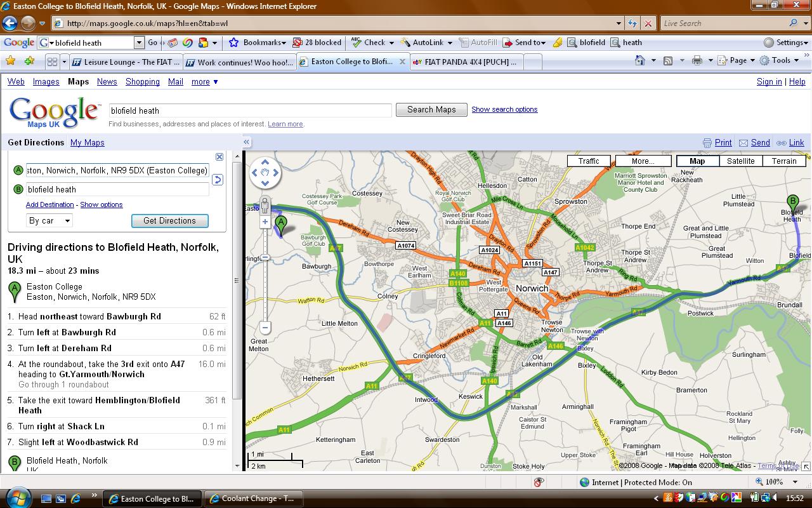Open the More... map overlays dropdown

click(x=643, y=161)
